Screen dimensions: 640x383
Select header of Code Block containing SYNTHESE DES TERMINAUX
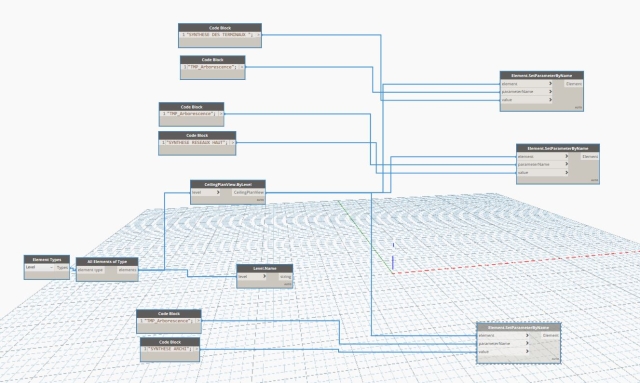point(220,28)
